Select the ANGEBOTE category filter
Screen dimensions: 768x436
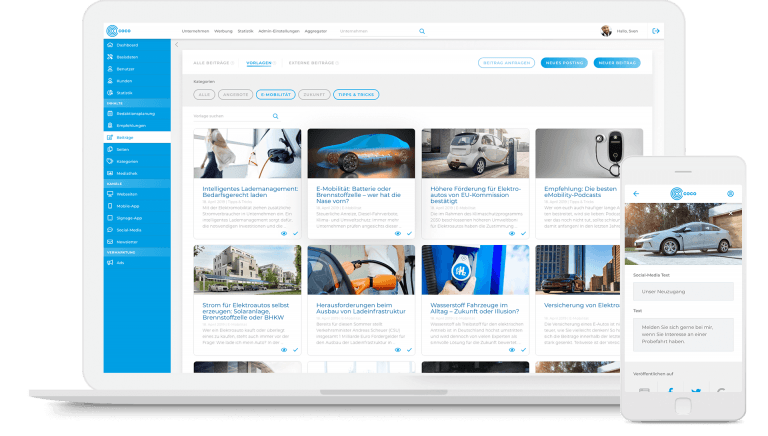click(236, 95)
